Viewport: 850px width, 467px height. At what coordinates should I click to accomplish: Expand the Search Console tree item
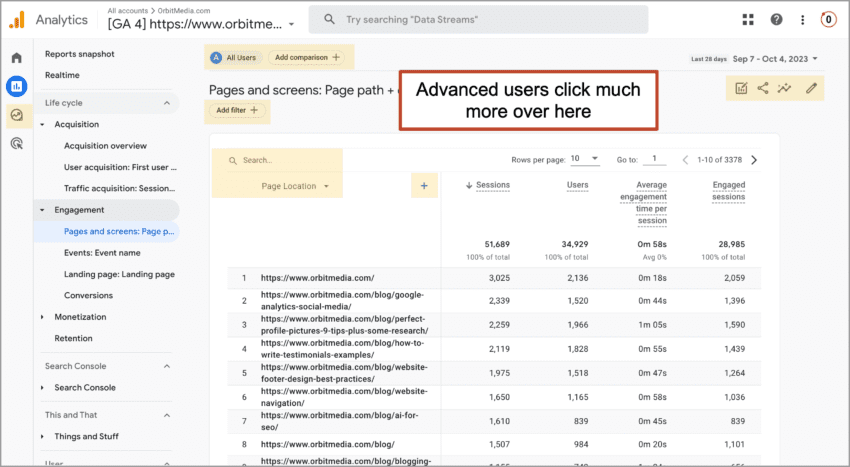point(42,388)
